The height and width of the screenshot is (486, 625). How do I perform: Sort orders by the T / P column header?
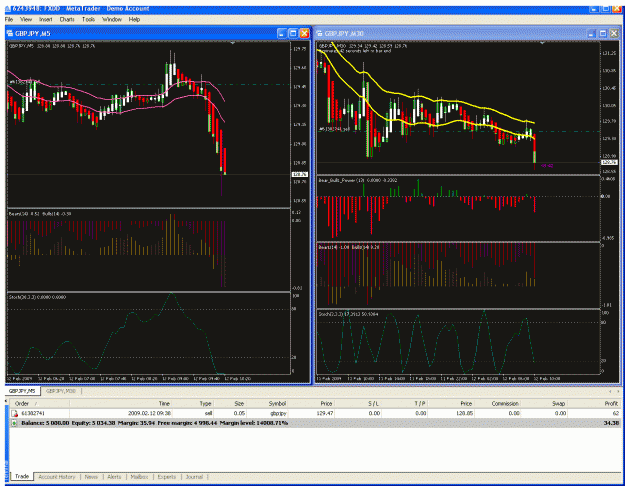[405, 403]
